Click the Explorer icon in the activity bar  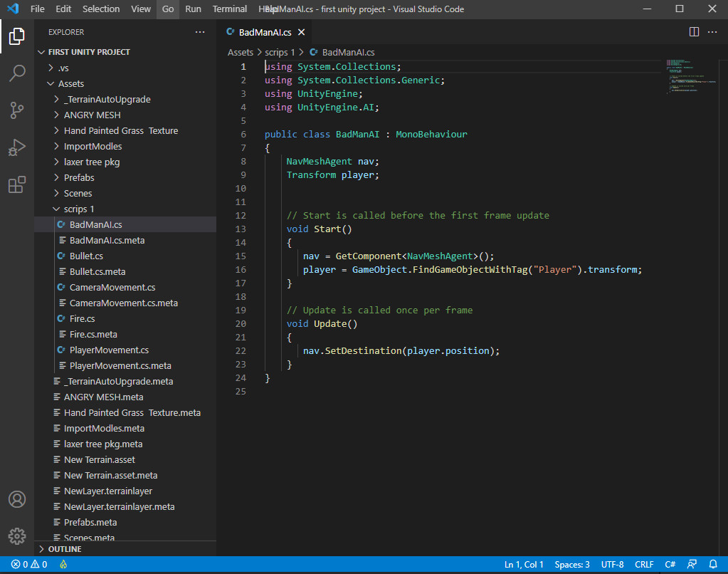tap(17, 36)
